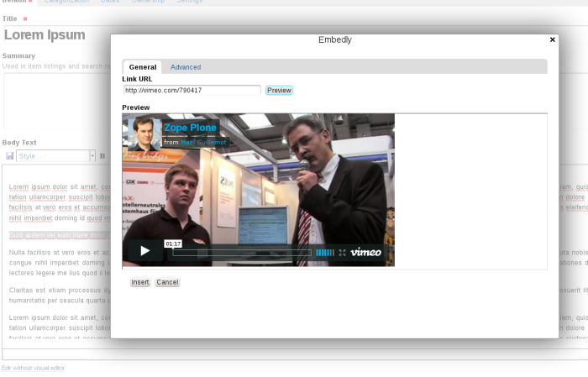Select the General tab
Image resolution: width=588 pixels, height=377 pixels.
click(143, 67)
